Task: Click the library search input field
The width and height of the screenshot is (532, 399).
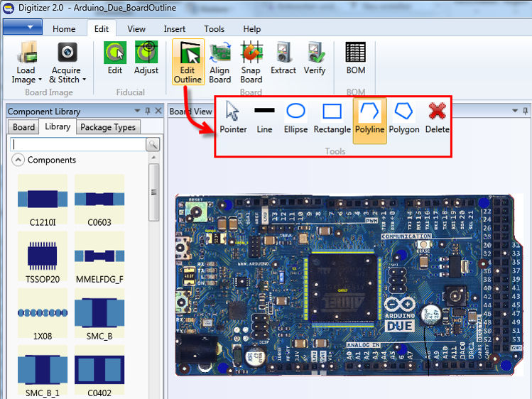Action: (78, 144)
